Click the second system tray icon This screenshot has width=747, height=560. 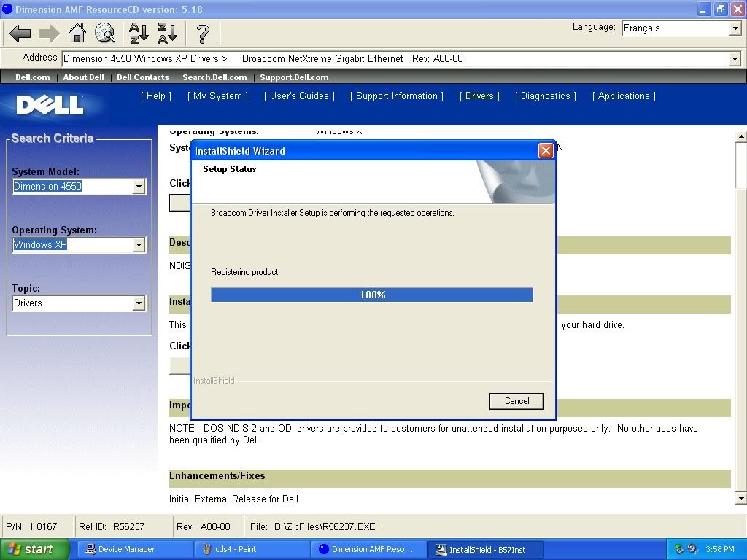(692, 549)
